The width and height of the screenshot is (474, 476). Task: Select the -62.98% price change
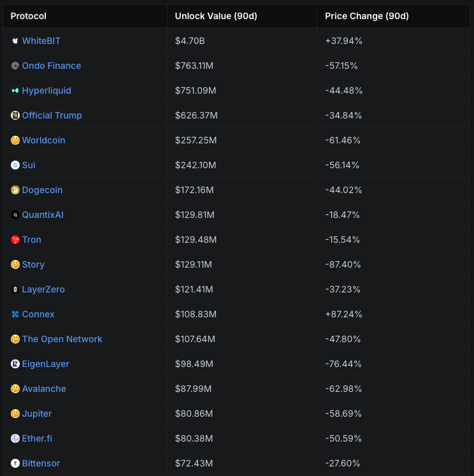(x=343, y=389)
